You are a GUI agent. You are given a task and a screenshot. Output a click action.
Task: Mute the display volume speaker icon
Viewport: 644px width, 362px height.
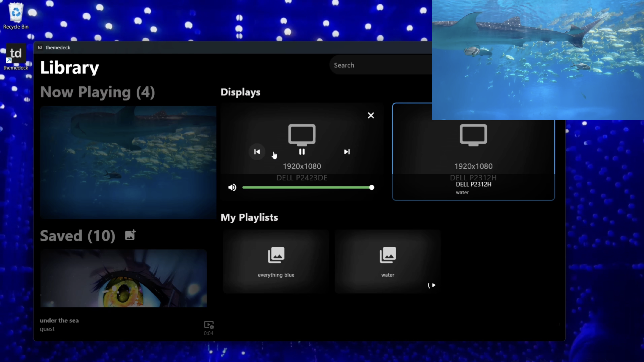click(x=232, y=188)
